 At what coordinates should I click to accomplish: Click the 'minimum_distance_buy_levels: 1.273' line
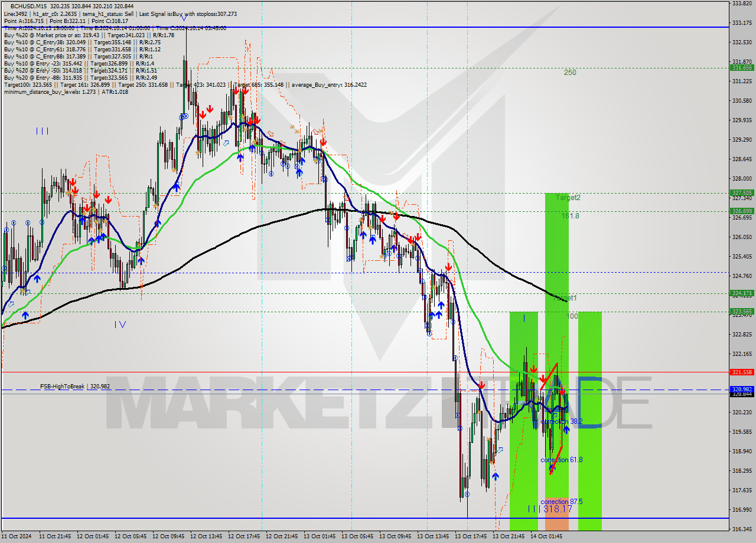(x=66, y=91)
